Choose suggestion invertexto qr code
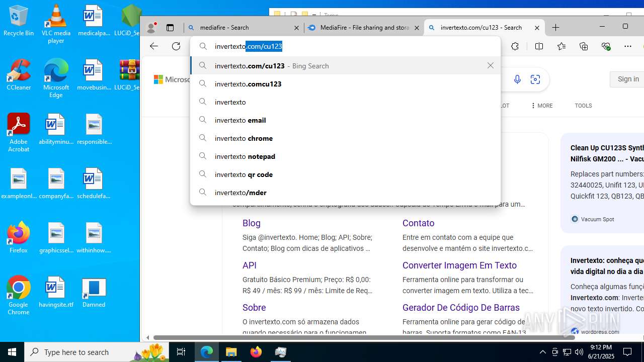The height and width of the screenshot is (362, 644). pyautogui.click(x=346, y=174)
